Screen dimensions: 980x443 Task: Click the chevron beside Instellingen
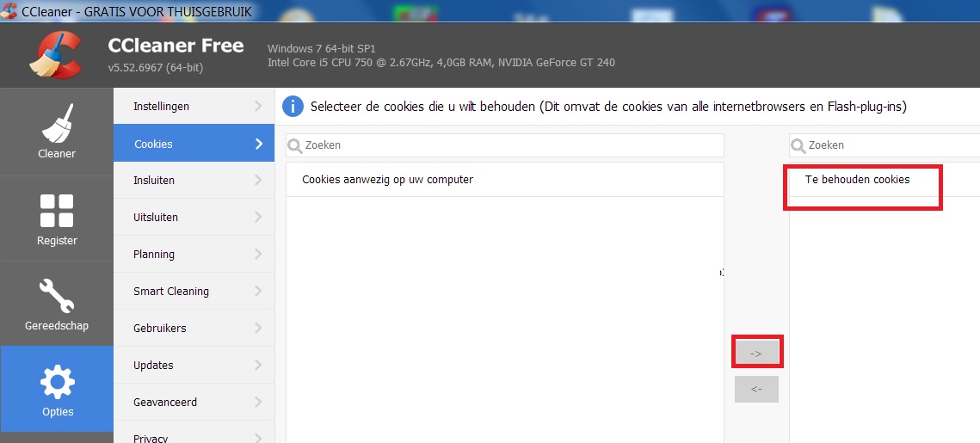pyautogui.click(x=258, y=106)
